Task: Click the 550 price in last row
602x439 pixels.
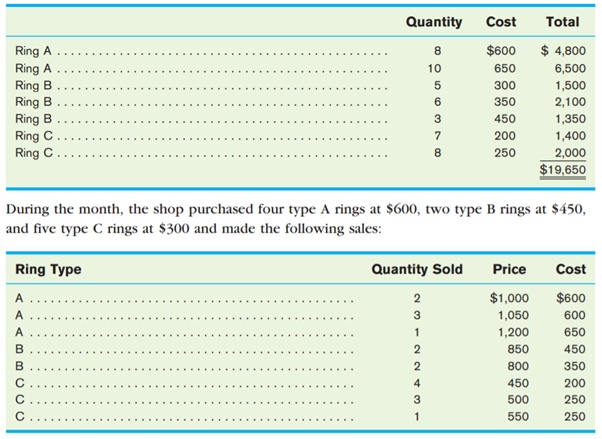Action: [x=517, y=416]
